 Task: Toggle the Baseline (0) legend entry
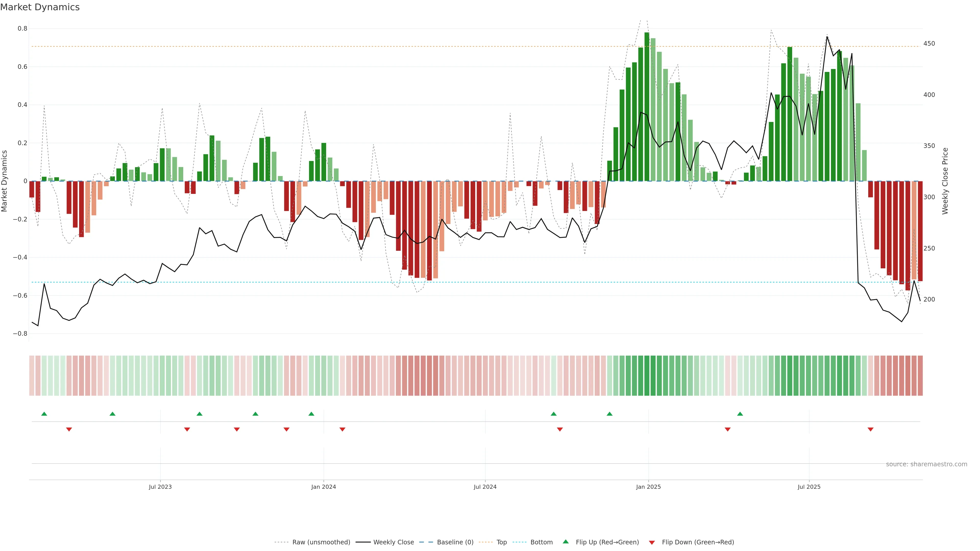coord(455,542)
